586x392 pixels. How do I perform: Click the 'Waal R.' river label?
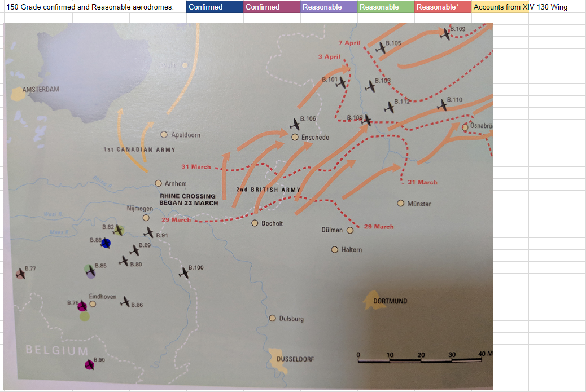coord(53,214)
